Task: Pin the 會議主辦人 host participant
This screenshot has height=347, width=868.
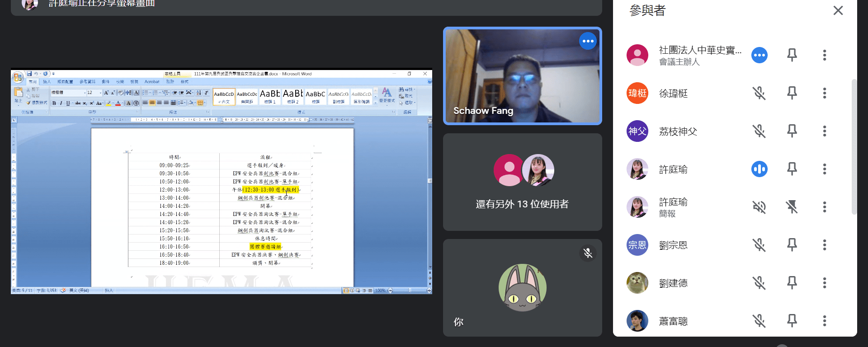Action: 792,55
